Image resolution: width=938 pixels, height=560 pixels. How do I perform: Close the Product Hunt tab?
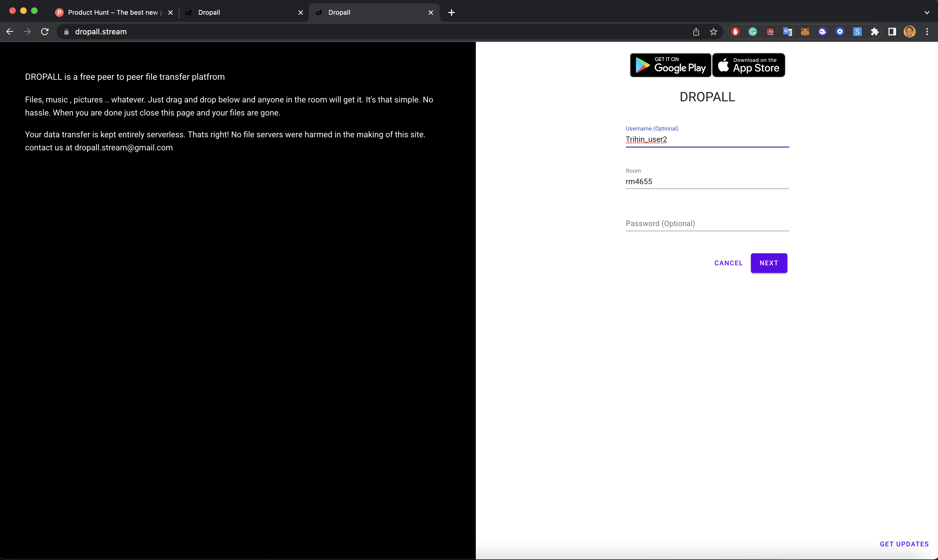pyautogui.click(x=170, y=13)
